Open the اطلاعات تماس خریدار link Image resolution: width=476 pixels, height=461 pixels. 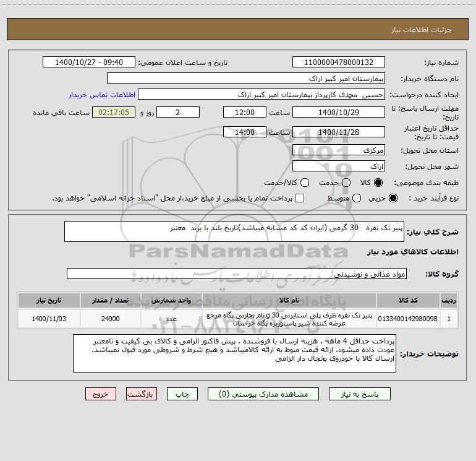click(102, 95)
